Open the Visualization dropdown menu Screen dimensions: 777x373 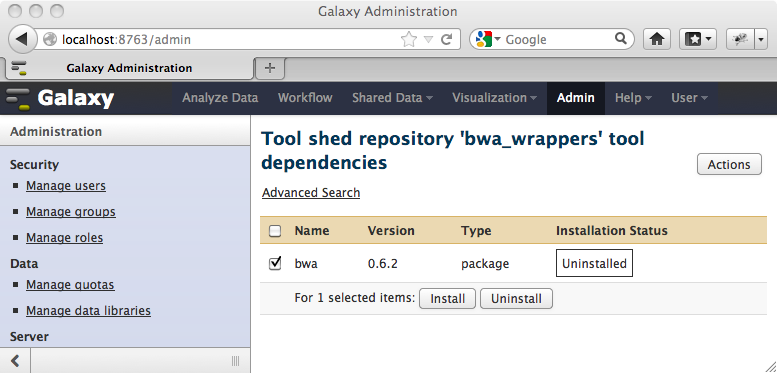click(x=494, y=98)
